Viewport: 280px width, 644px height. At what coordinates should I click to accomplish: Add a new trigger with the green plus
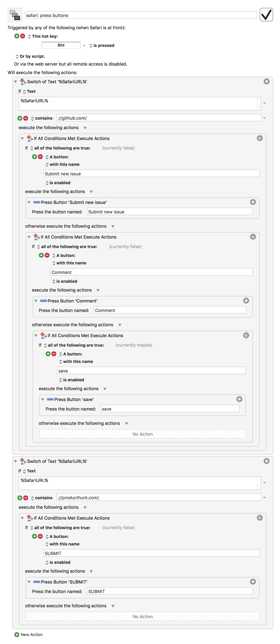click(17, 36)
